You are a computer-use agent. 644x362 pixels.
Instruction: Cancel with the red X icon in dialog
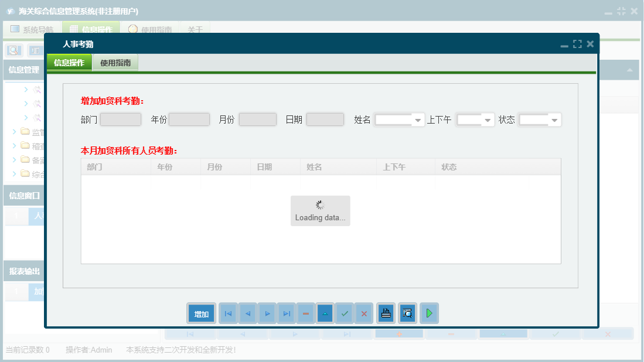pyautogui.click(x=364, y=313)
